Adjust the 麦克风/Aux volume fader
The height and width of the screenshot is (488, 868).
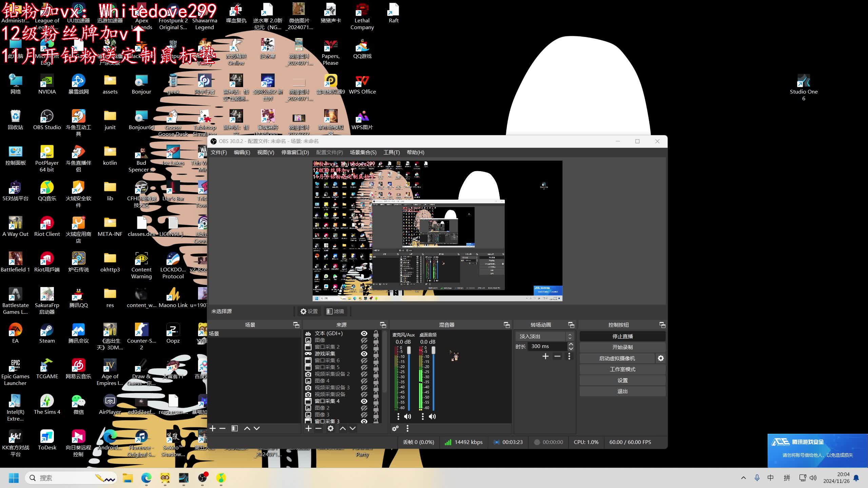point(409,350)
